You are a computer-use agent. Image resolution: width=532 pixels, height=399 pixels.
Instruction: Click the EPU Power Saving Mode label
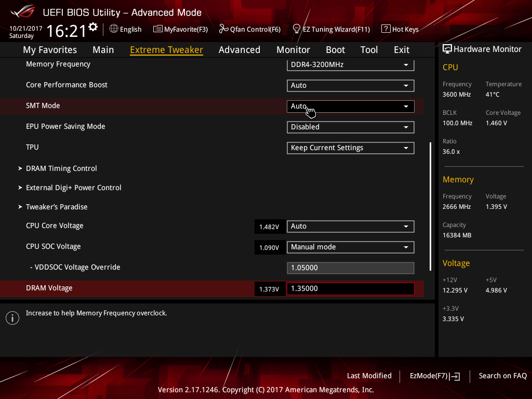point(65,127)
